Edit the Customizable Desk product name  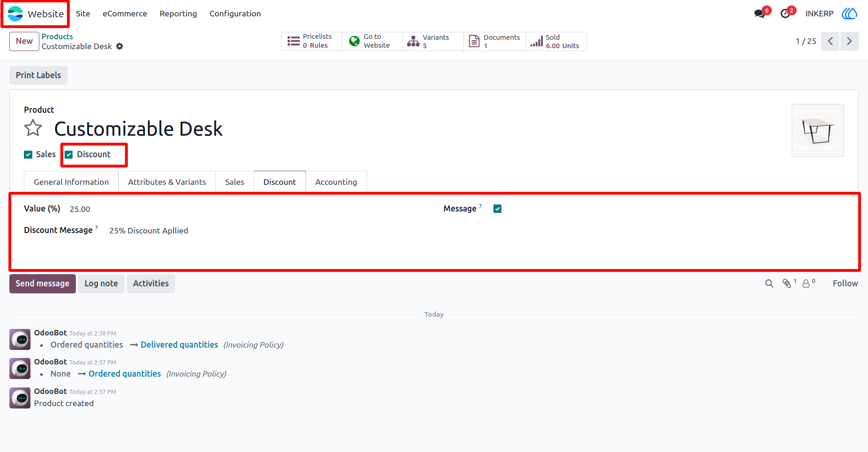pyautogui.click(x=138, y=129)
